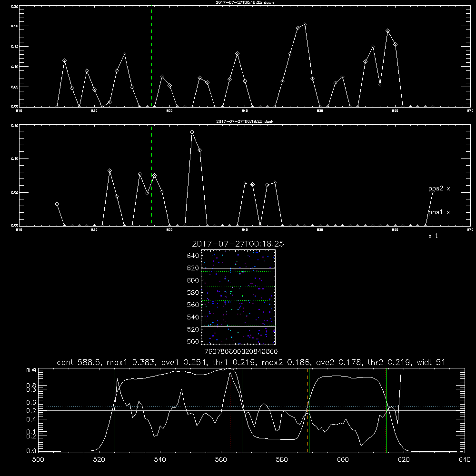The image size is (476, 476).
Task: Click the "580" x-axis label of the bottom profile plot
Action: pyautogui.click(x=282, y=460)
